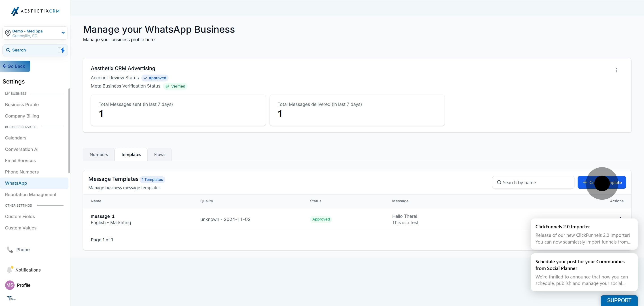Select the Templates tab
644x306 pixels.
click(x=131, y=154)
